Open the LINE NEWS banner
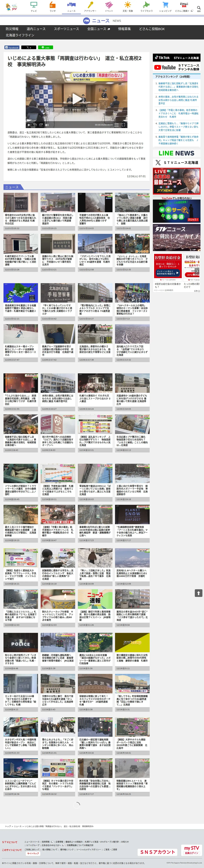Viewport: 204px width, 868px height. [x=177, y=153]
